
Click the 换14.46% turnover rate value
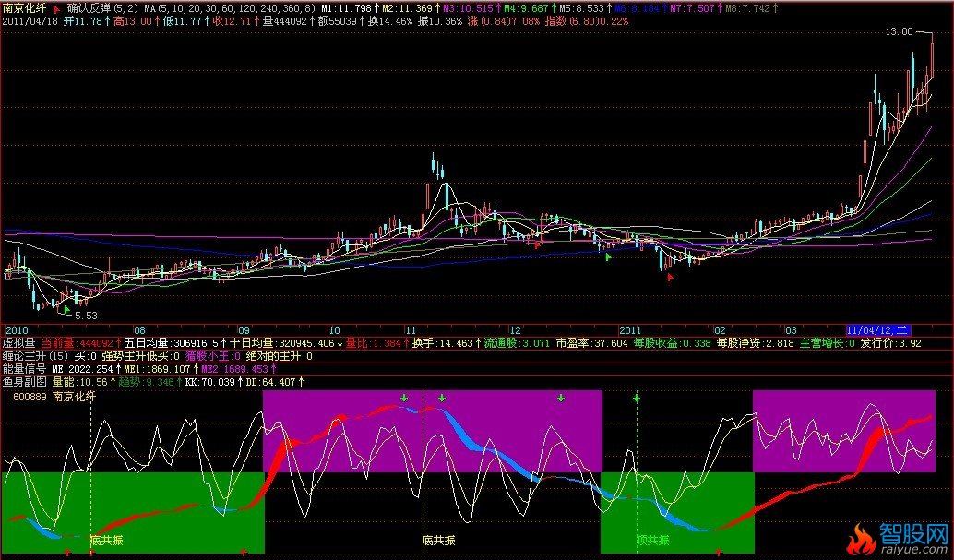pos(390,21)
